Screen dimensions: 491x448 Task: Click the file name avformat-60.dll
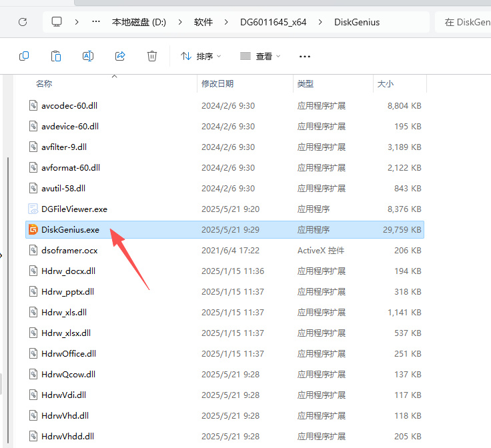tap(71, 168)
